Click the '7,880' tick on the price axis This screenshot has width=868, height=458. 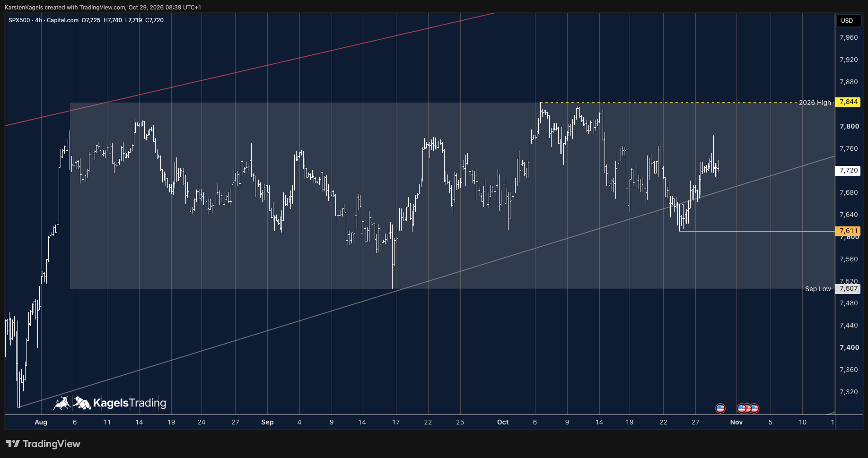pyautogui.click(x=849, y=82)
